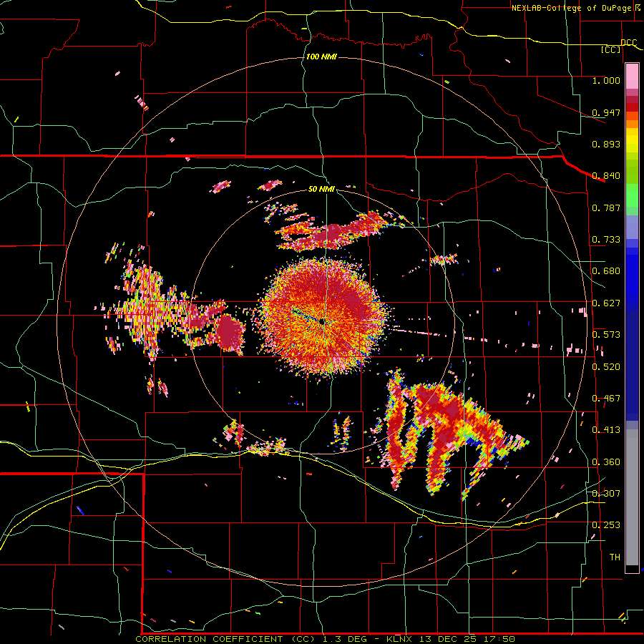Click the 50 NMI range ring label
The width and height of the screenshot is (644, 644).
pos(321,189)
